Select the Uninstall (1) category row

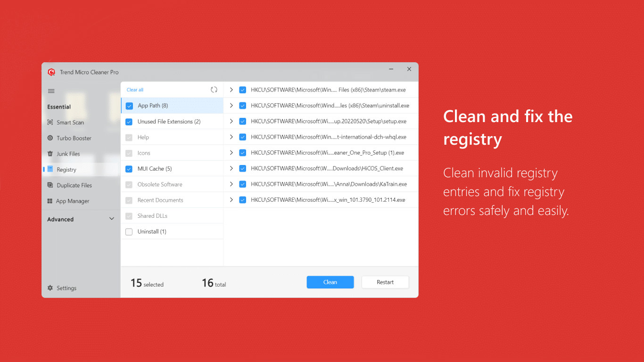172,231
